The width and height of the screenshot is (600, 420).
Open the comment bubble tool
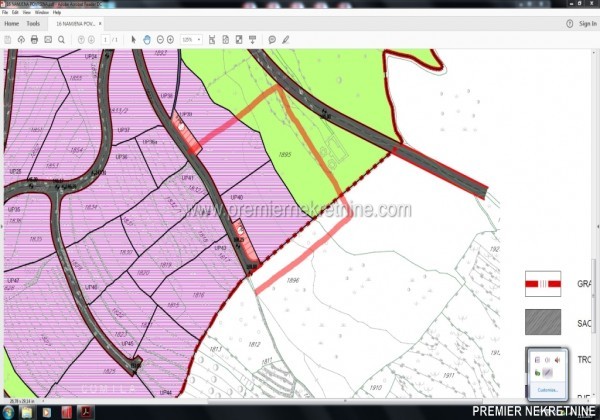(x=272, y=39)
